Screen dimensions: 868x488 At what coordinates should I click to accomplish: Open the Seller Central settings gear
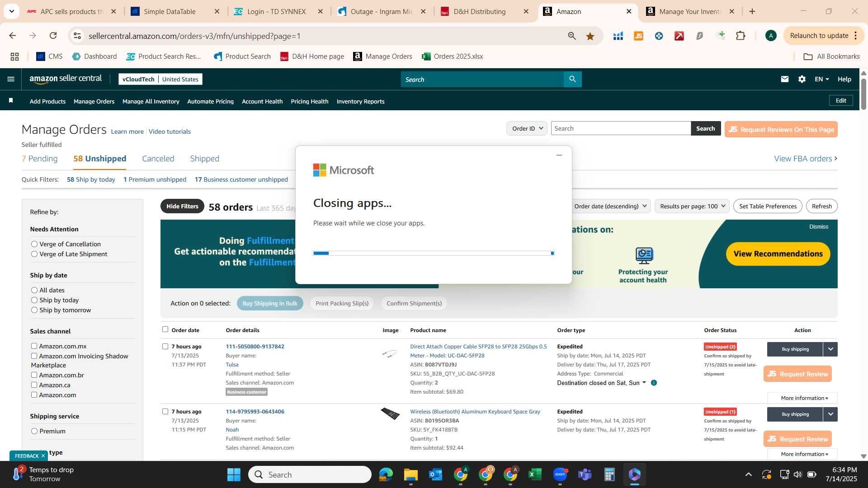(802, 79)
